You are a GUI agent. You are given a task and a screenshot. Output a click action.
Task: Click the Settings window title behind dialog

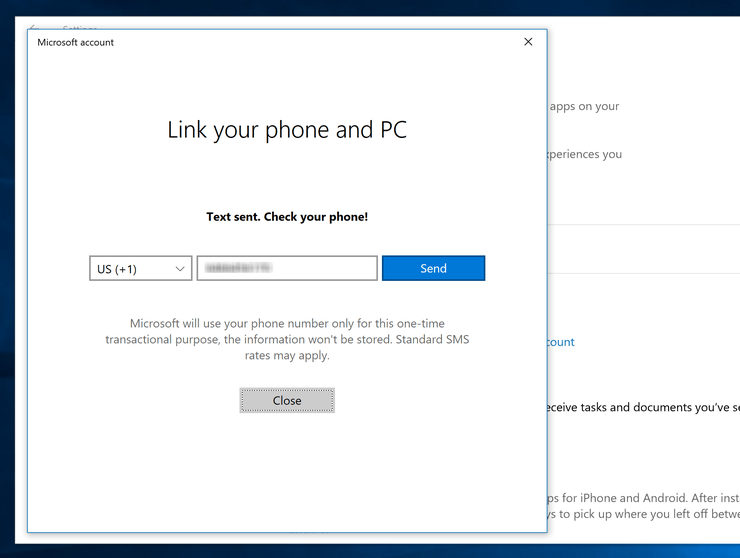(80, 29)
